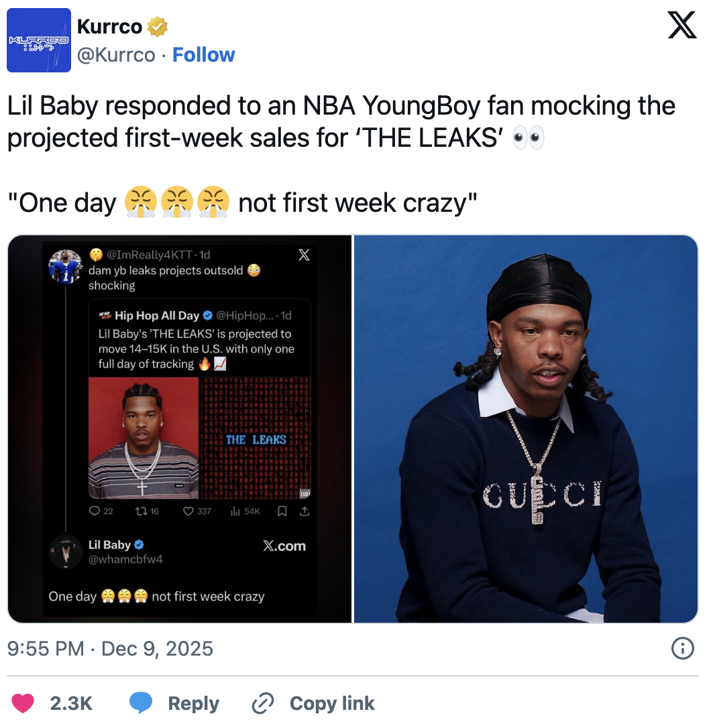Like the tweet using the pink heart icon
The image size is (711, 728).
[x=23, y=703]
